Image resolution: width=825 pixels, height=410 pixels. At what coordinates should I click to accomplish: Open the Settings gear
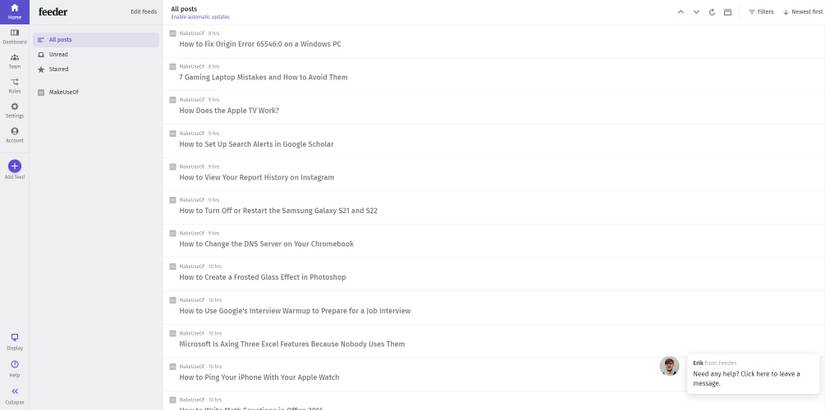[15, 111]
